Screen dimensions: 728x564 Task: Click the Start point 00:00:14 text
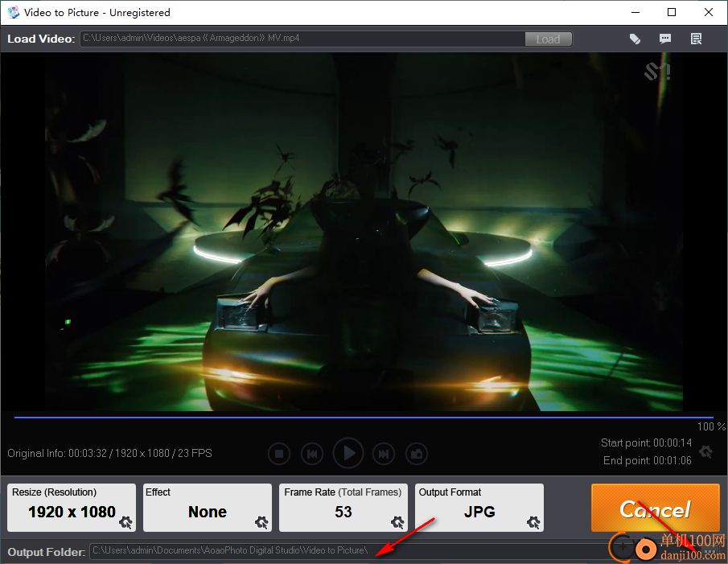pyautogui.click(x=646, y=443)
